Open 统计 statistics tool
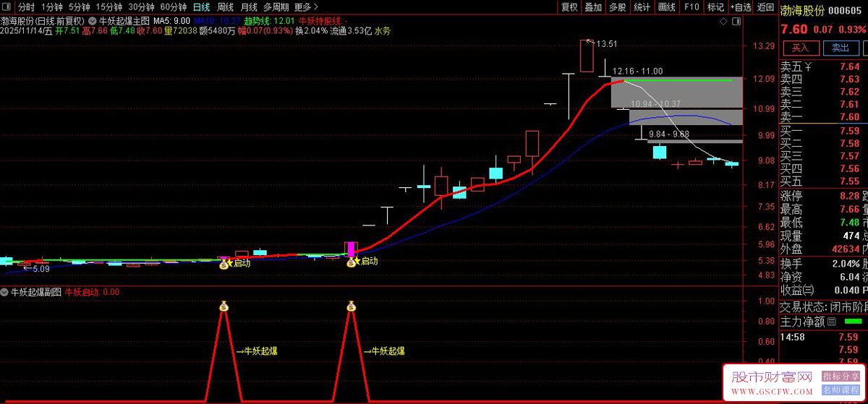Image resolution: width=868 pixels, height=404 pixels. (641, 7)
